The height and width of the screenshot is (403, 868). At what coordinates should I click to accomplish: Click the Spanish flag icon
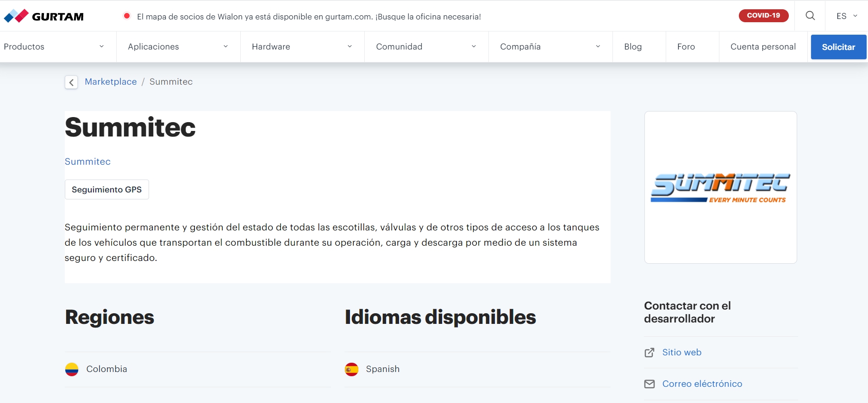(351, 369)
